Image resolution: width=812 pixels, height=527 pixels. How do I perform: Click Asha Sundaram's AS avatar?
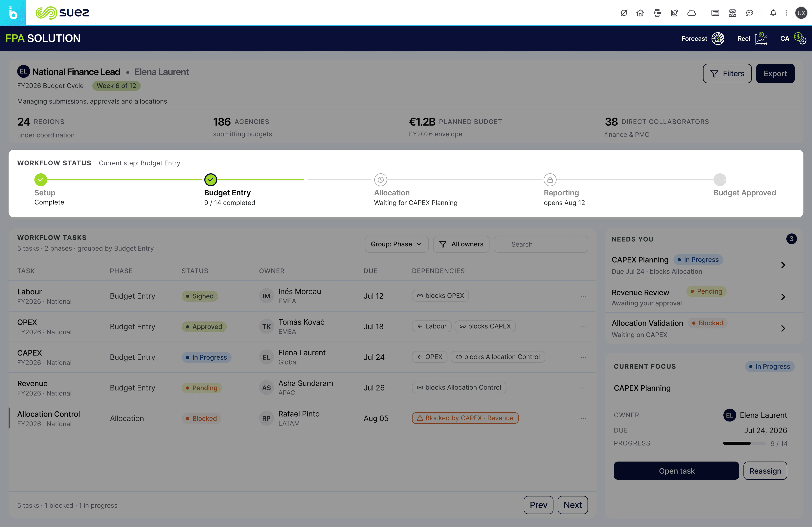tap(266, 388)
